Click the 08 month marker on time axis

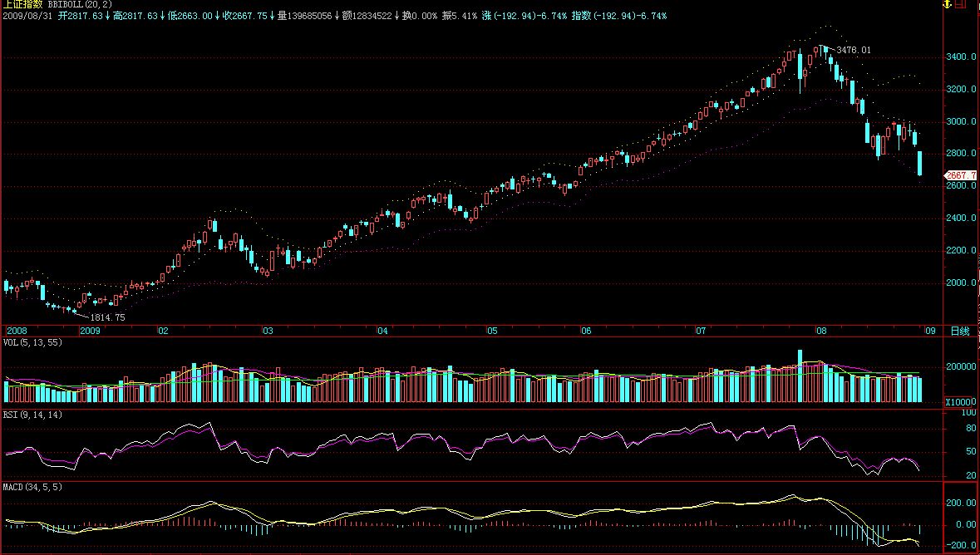point(821,331)
